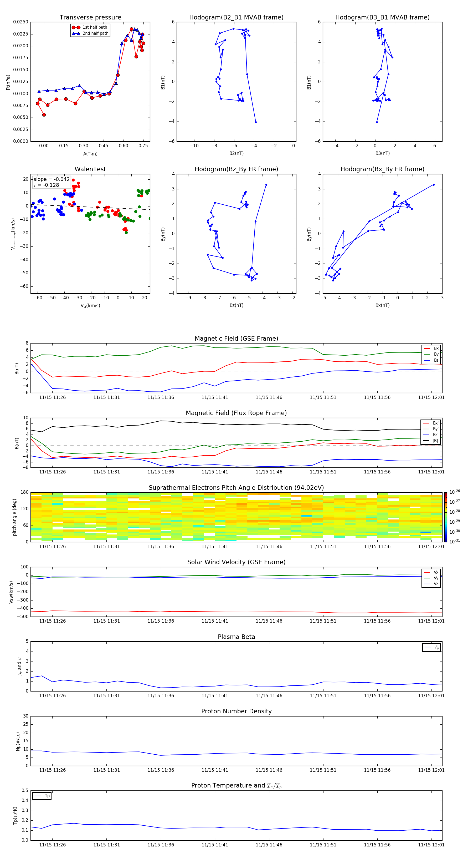Image resolution: width=473 pixels, height=868 pixels.
Task: Click the 'Magnetic Field (Flux Rope Frame)' title
Action: (236, 413)
